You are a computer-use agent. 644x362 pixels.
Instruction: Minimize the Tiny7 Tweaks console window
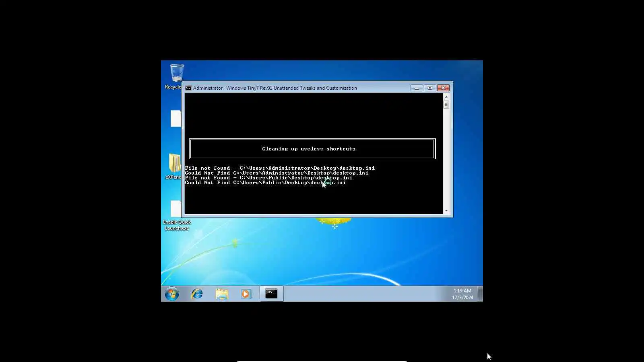point(417,88)
